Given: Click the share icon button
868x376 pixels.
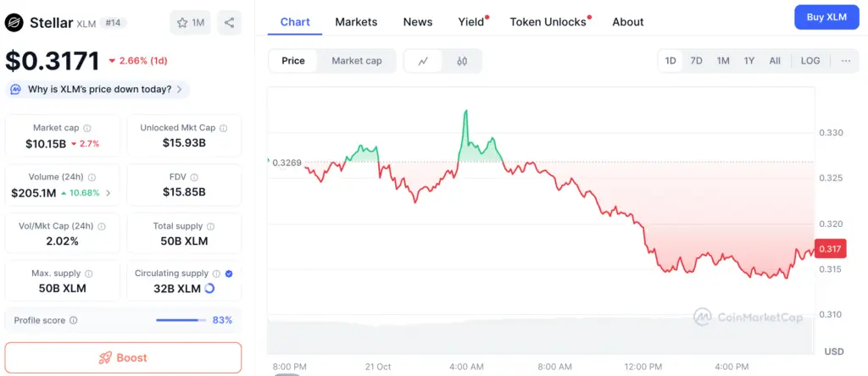Looking at the screenshot, I should click(230, 22).
